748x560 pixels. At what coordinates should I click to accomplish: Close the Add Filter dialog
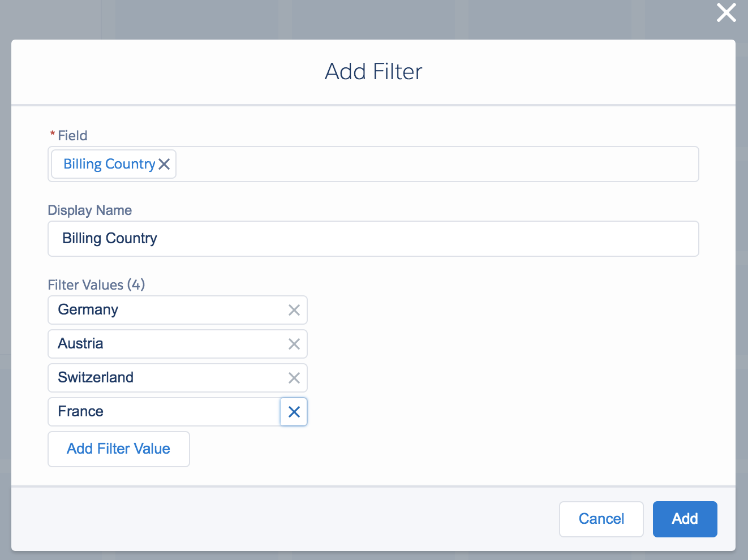point(726,12)
